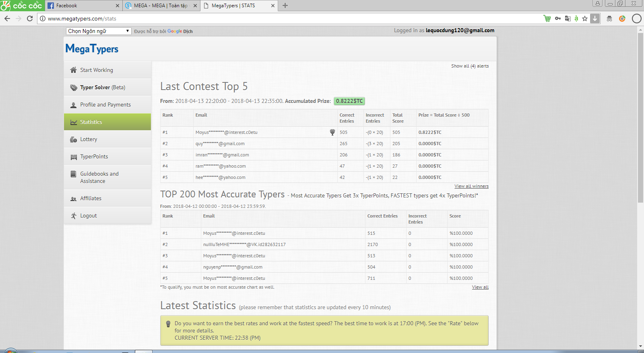Select Statistics in the sidebar
644x353 pixels.
(x=107, y=122)
